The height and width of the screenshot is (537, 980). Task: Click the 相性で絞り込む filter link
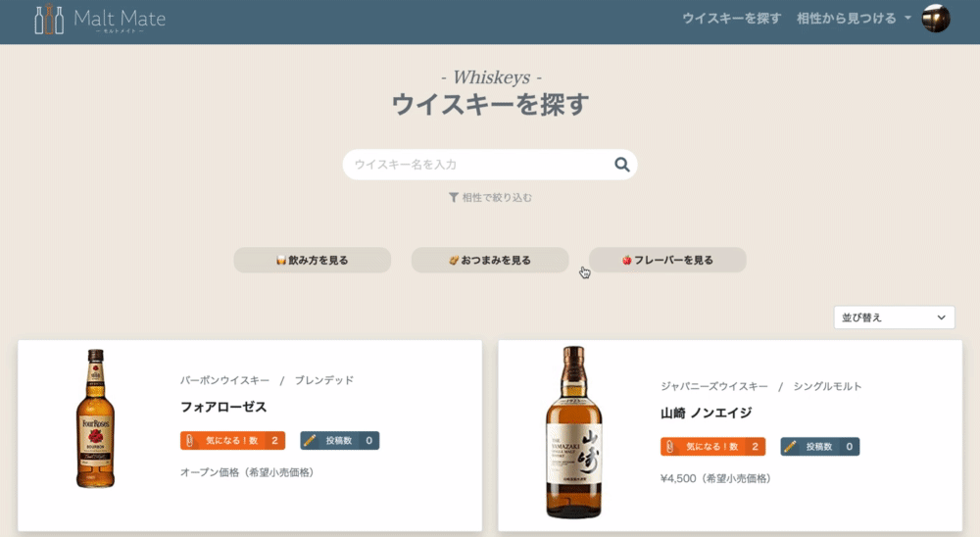tap(490, 198)
